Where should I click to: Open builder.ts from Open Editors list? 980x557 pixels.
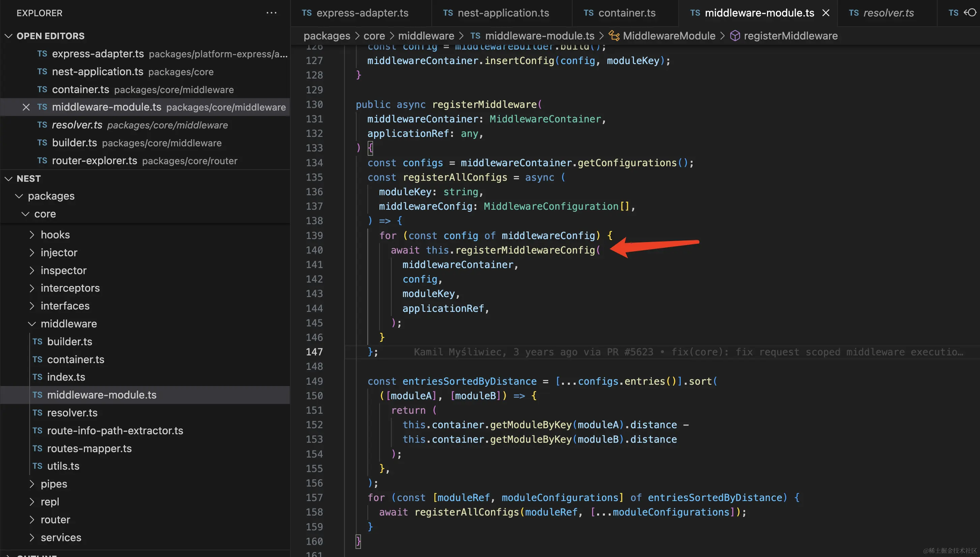(145, 143)
